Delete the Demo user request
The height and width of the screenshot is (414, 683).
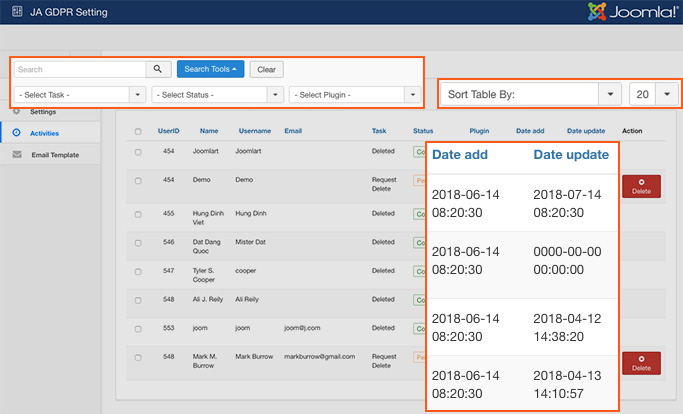tap(641, 185)
